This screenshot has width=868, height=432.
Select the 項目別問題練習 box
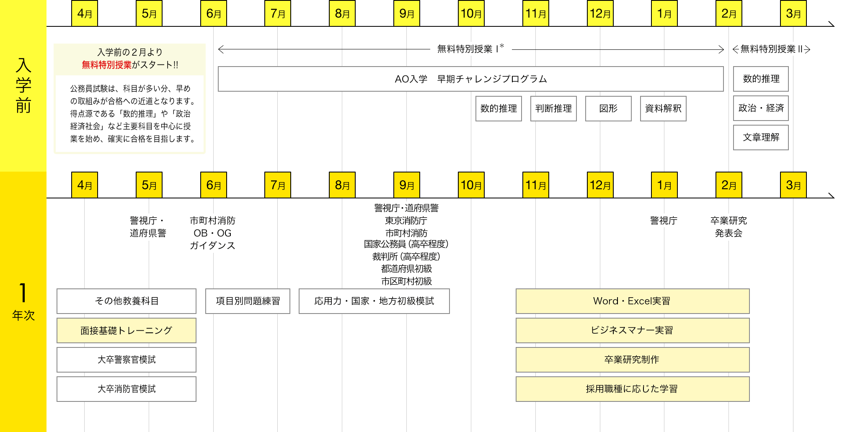coord(248,301)
